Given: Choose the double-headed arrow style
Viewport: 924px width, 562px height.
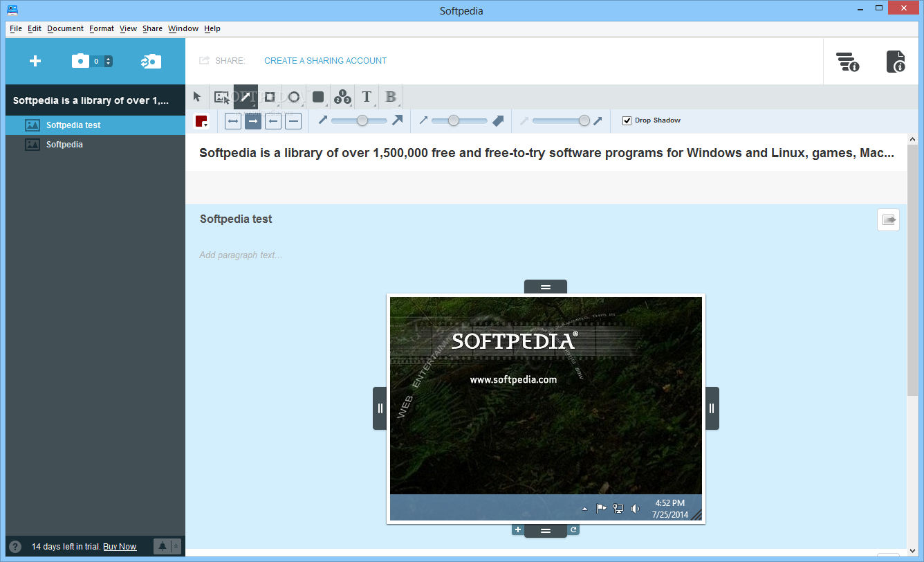Looking at the screenshot, I should [233, 121].
